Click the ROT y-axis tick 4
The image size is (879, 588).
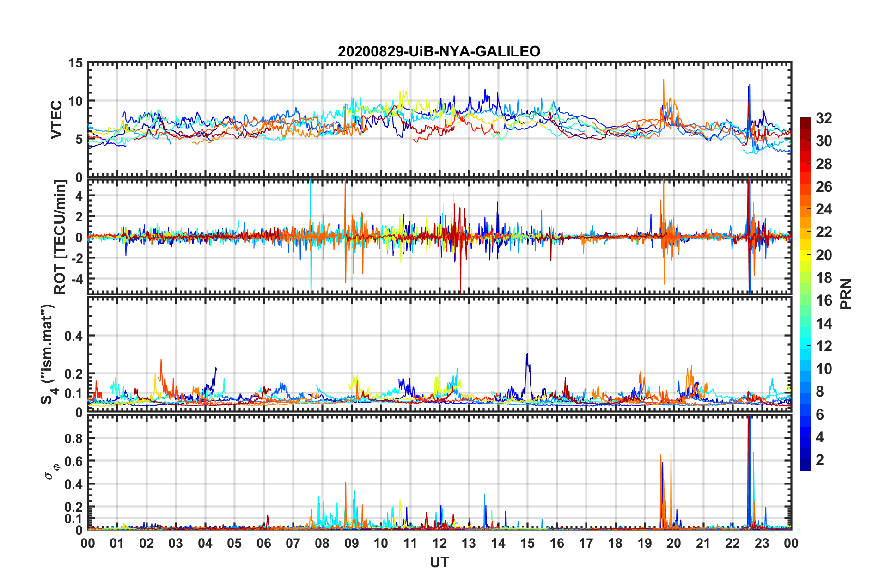pyautogui.click(x=79, y=196)
